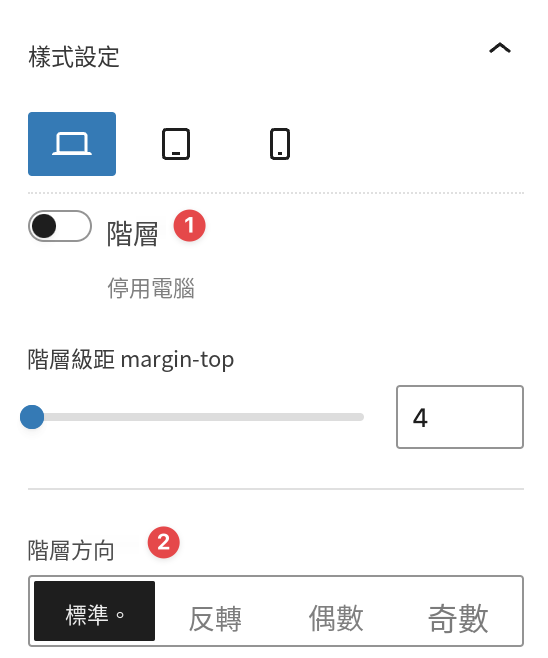Click the 階層級距 margin-top label
Viewport: 548px width, 658px height.
coord(131,360)
